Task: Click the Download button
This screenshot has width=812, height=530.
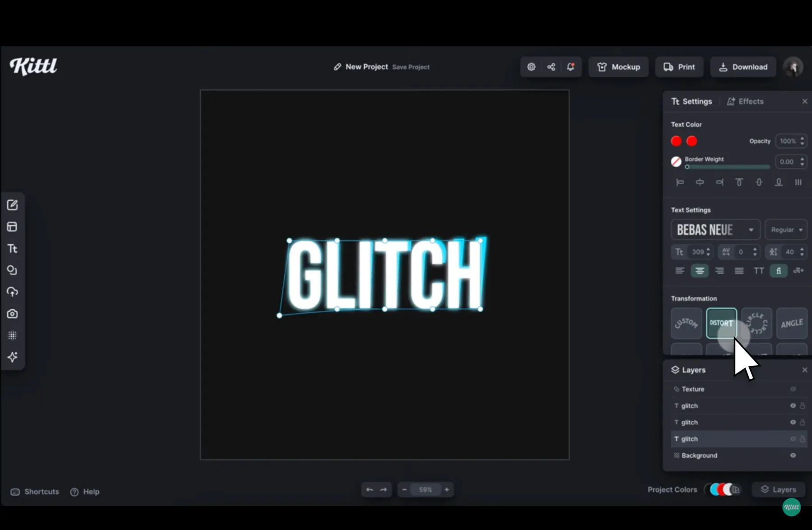Action: tap(743, 67)
